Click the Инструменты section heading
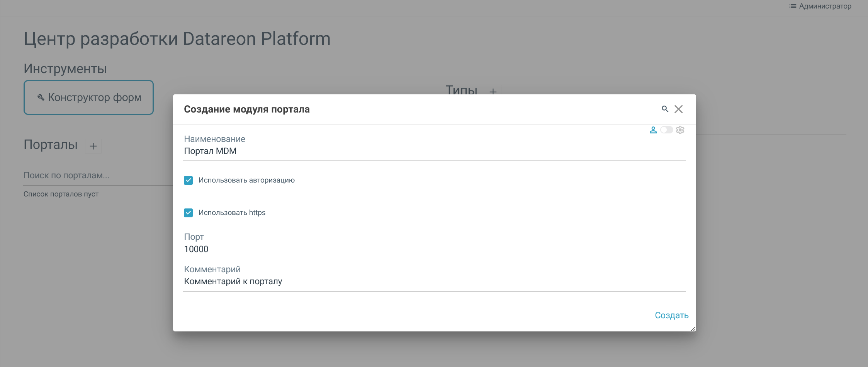This screenshot has width=868, height=367. 65,69
